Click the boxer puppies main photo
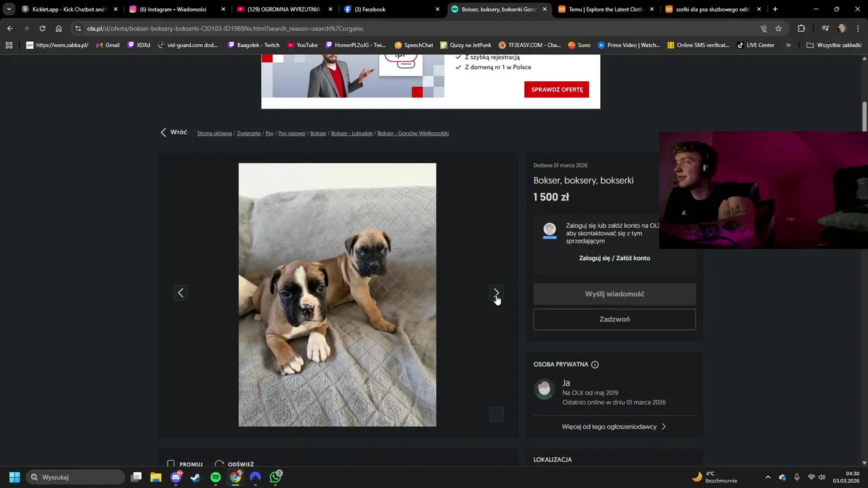This screenshot has height=488, width=868. tap(337, 295)
